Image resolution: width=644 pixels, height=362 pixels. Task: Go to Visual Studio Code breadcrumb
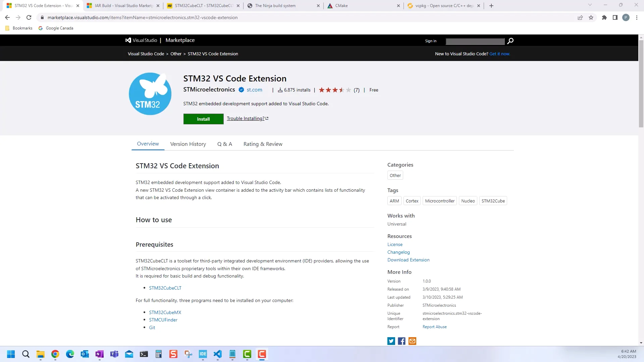(146, 54)
